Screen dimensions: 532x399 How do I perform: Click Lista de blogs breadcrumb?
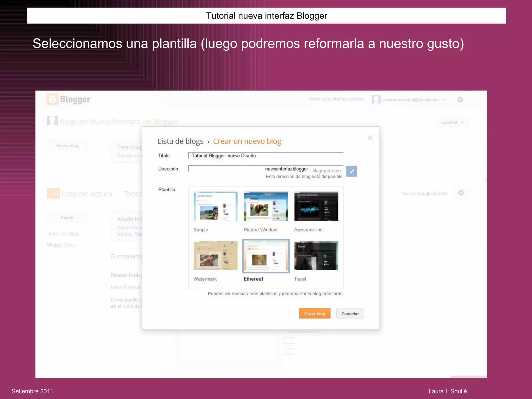click(x=181, y=141)
